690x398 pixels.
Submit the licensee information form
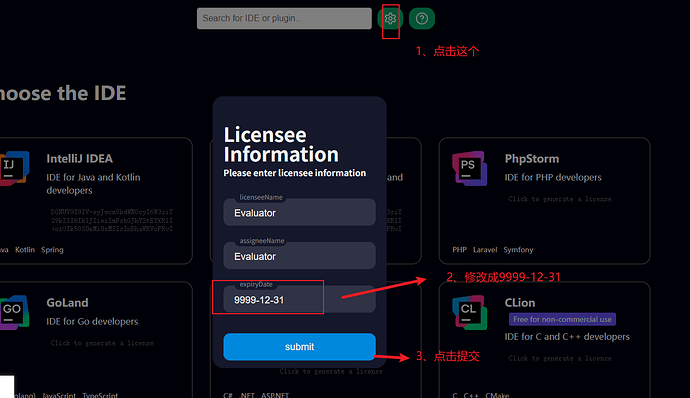299,346
